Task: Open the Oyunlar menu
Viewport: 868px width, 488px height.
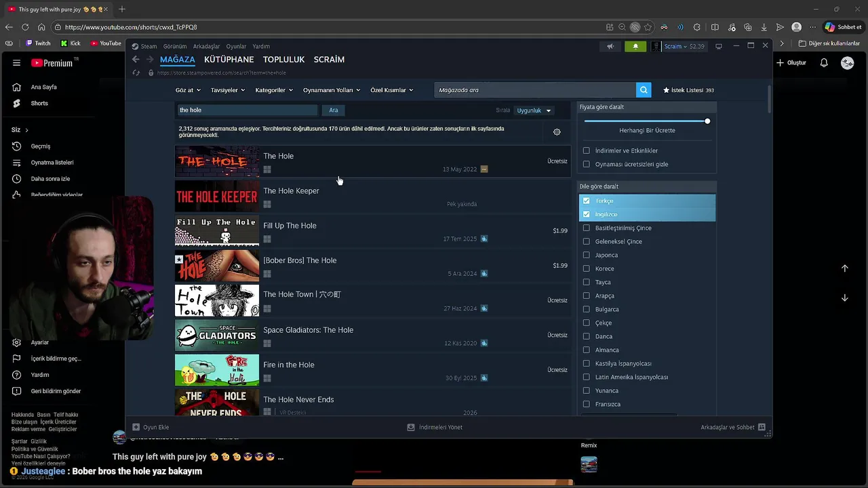Action: (236, 46)
